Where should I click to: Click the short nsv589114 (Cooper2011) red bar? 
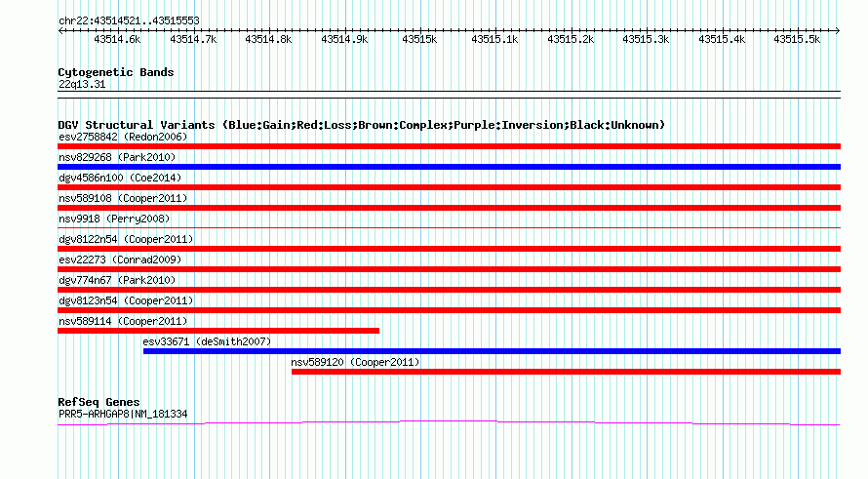point(218,331)
